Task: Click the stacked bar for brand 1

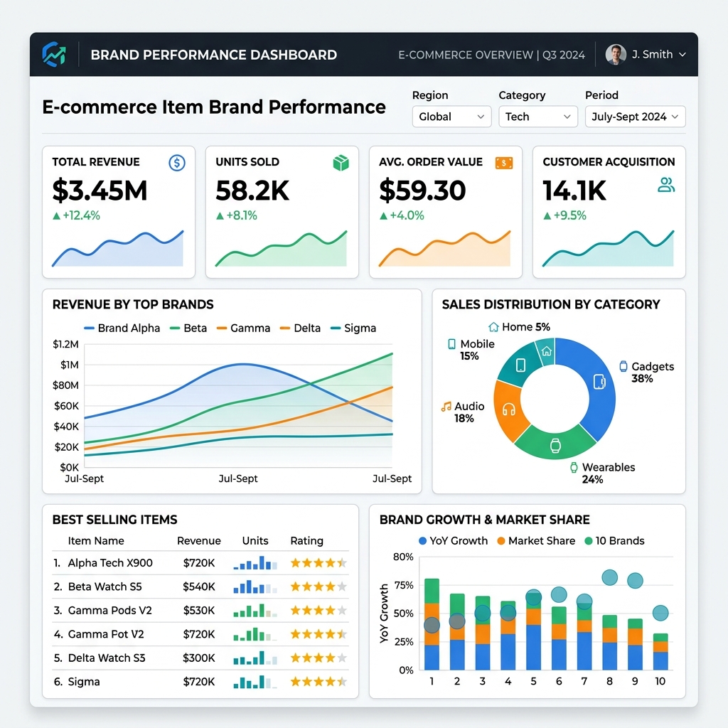Action: pyautogui.click(x=432, y=624)
